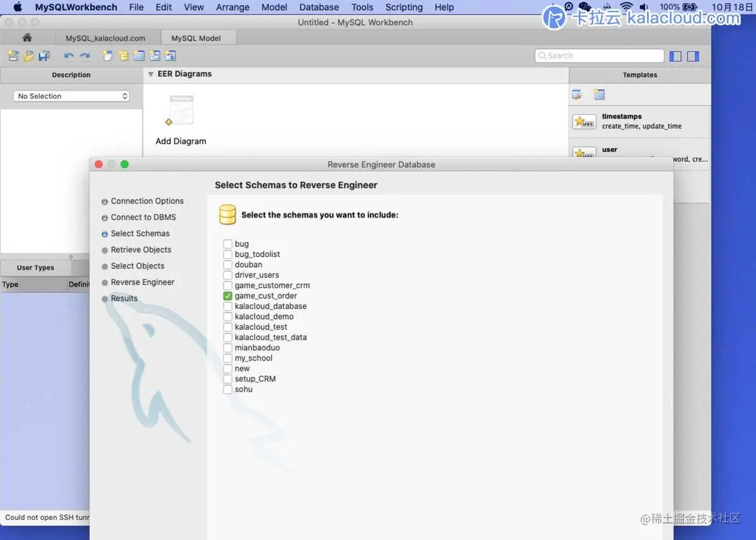This screenshot has width=756, height=540.
Task: Click the Undo arrow in toolbar
Action: (69, 56)
